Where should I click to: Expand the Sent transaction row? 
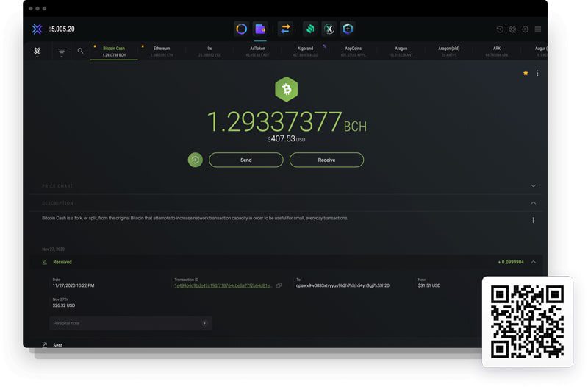[58, 345]
